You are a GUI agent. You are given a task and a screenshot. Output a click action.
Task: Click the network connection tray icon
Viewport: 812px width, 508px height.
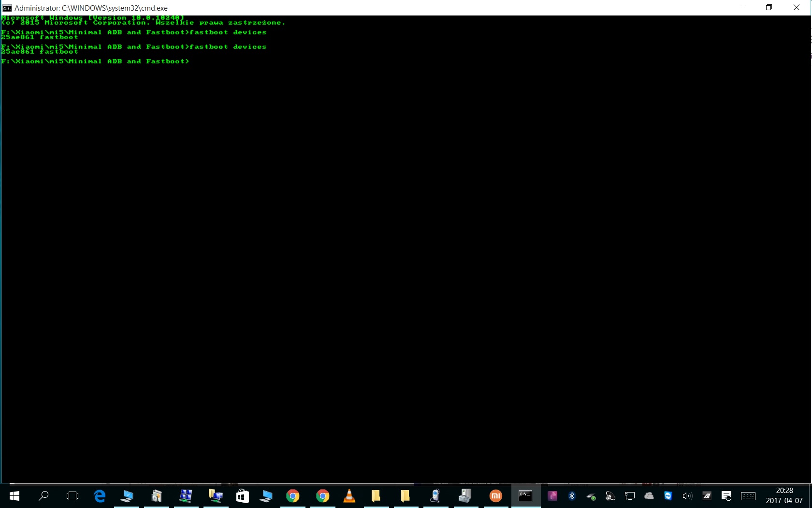(629, 496)
